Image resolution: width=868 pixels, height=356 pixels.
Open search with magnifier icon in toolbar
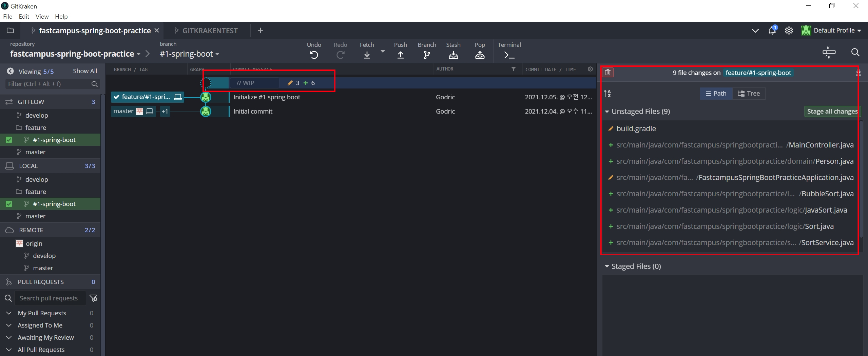point(855,52)
